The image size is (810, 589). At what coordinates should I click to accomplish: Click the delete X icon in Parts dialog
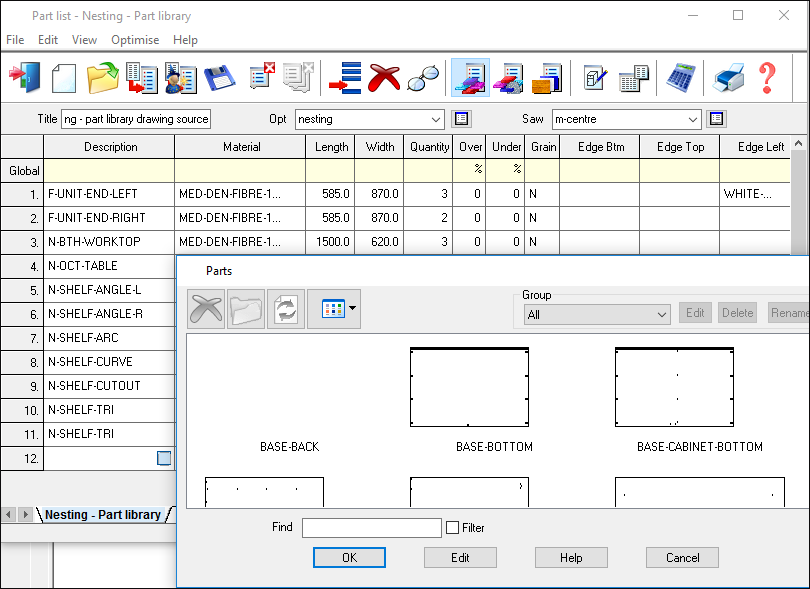[x=206, y=309]
